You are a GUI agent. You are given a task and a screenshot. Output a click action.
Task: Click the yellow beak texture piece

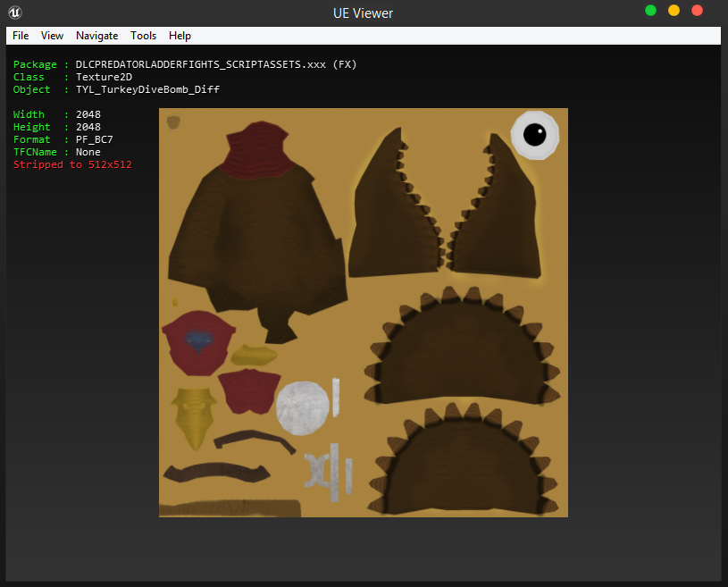tap(195, 417)
